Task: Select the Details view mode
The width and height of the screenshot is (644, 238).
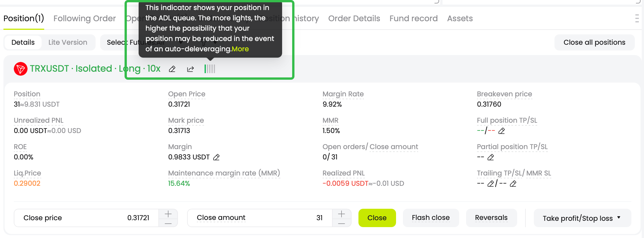Action: click(x=23, y=42)
